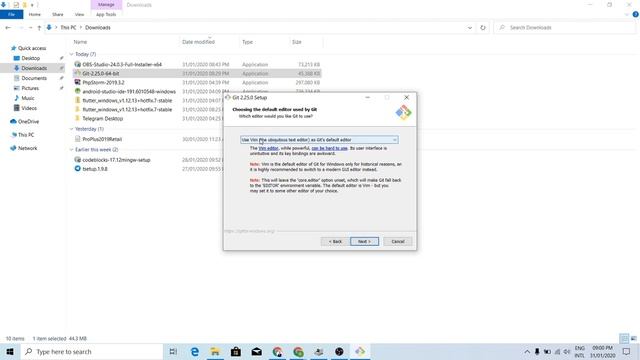Sort by the Type column header
The width and height of the screenshot is (640, 360).
[x=247, y=42]
